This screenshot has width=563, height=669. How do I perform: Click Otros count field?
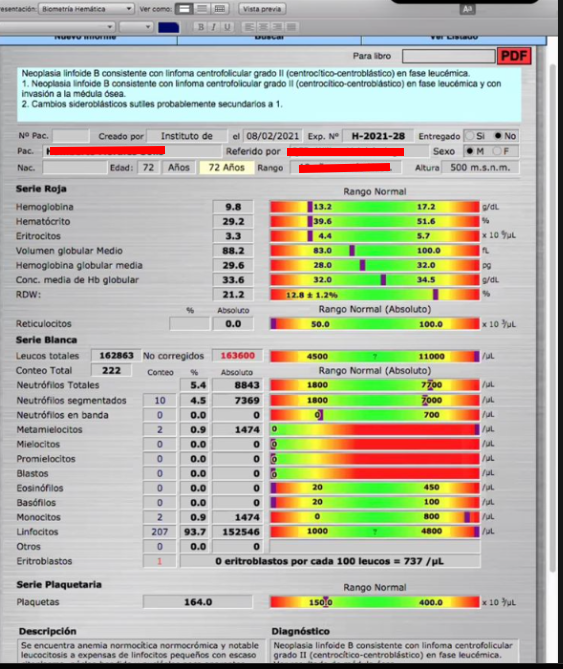[160, 547]
